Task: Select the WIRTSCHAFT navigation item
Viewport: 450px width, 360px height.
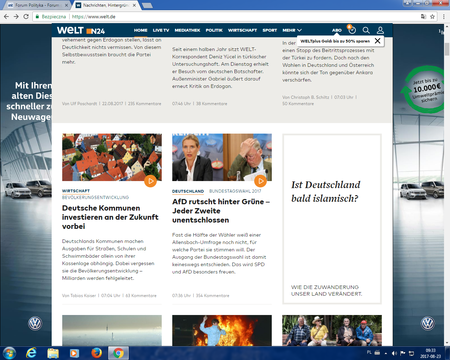Action: coord(242,30)
